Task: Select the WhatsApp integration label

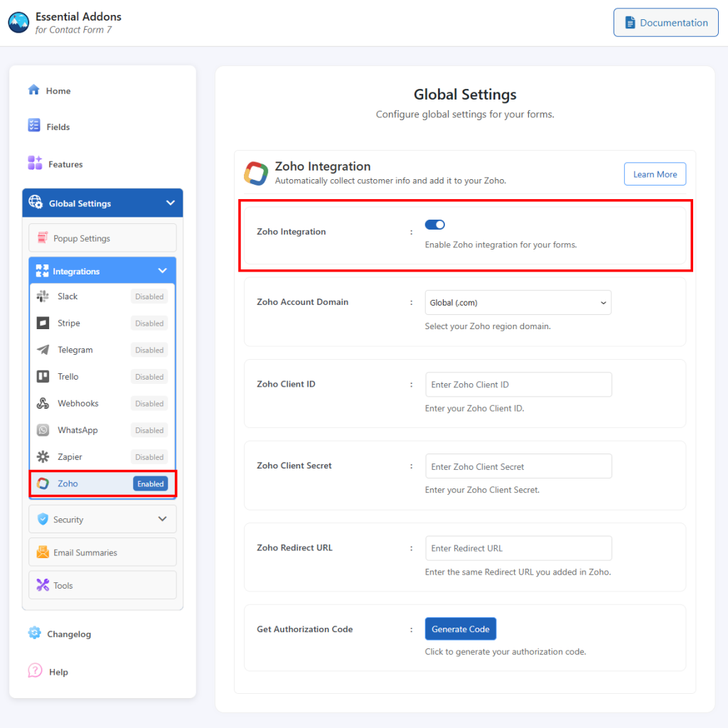Action: (77, 430)
